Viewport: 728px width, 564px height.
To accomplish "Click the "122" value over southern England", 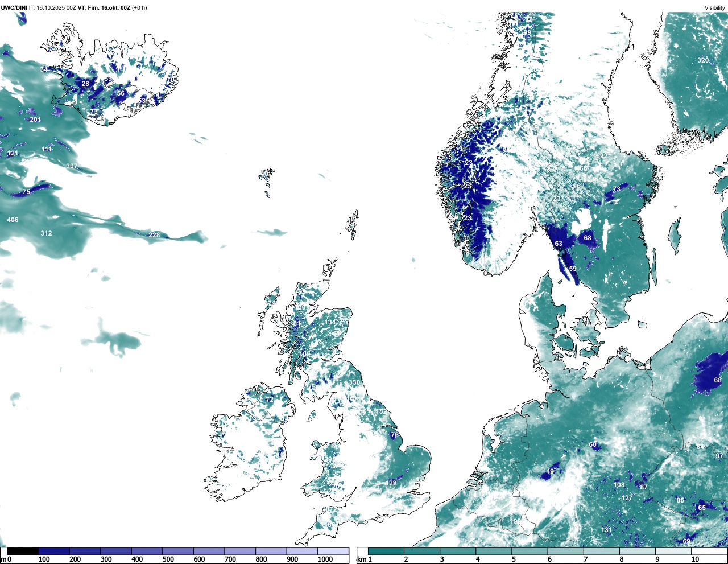I will coord(391,483).
